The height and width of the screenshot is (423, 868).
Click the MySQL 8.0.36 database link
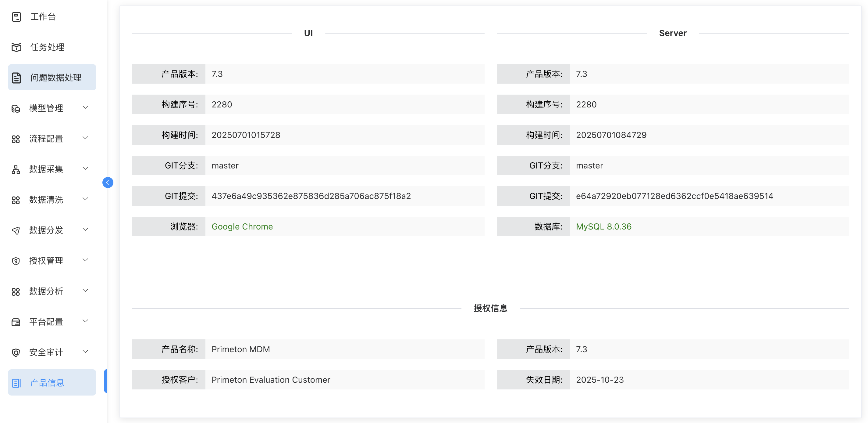coord(603,226)
